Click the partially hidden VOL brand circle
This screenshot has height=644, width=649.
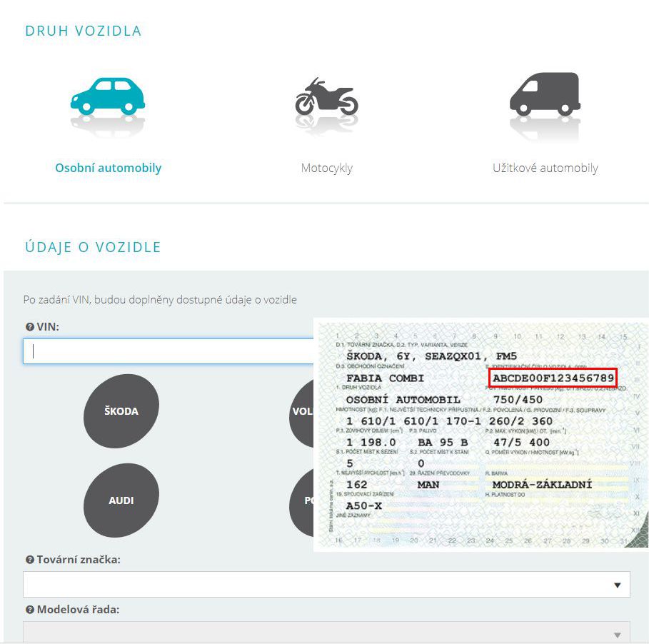pyautogui.click(x=301, y=413)
